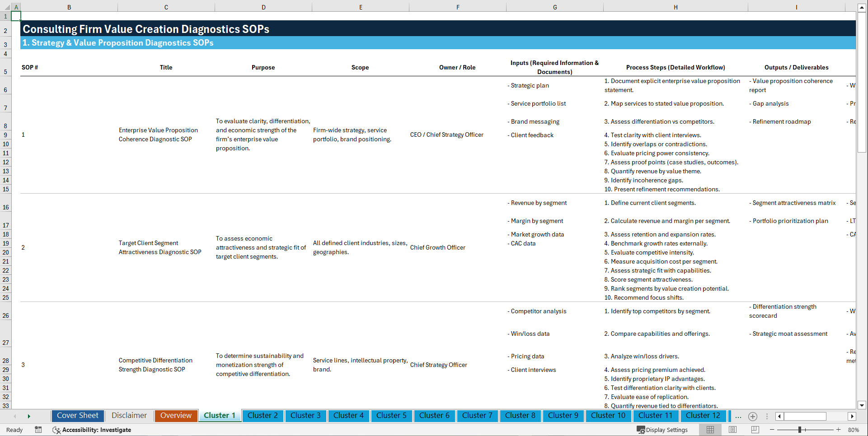Click the next-sheet navigation arrow
Image resolution: width=868 pixels, height=436 pixels.
(x=29, y=416)
